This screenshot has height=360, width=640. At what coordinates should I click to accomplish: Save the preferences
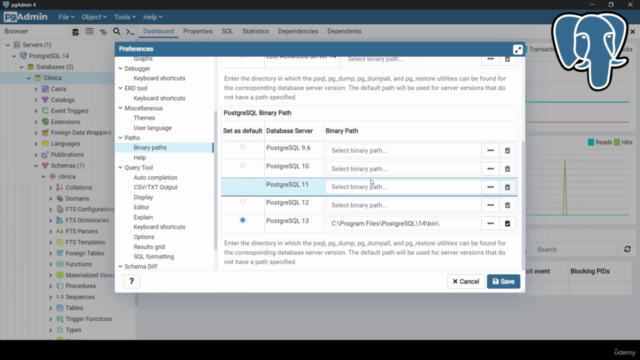[503, 281]
